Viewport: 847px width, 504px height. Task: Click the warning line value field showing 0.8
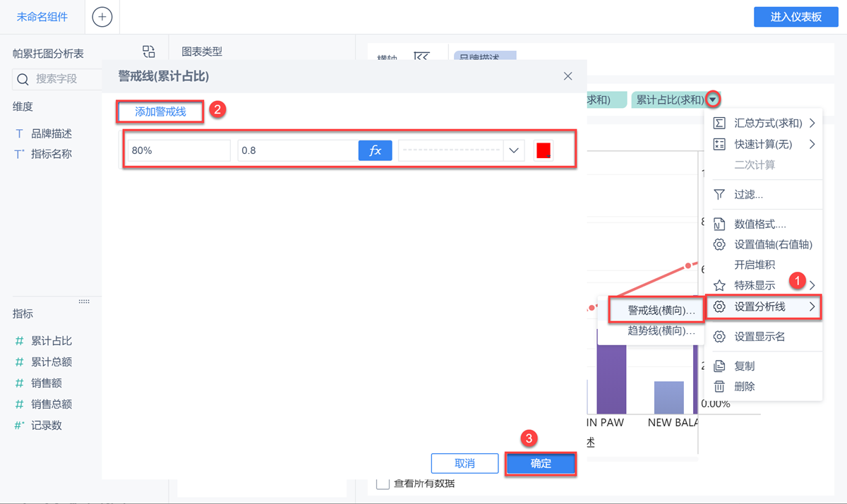[298, 150]
